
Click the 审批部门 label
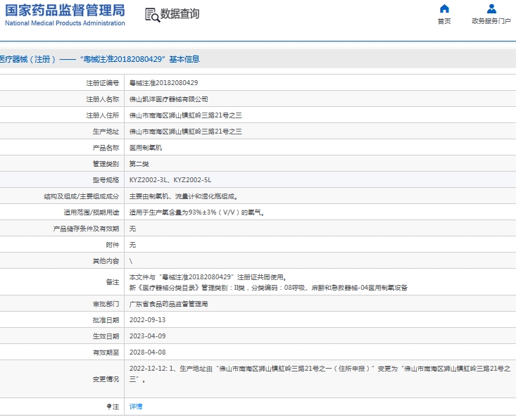[x=106, y=304]
